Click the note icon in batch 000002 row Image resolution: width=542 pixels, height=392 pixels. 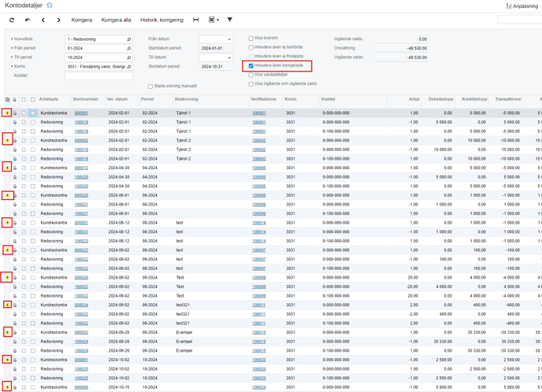(24, 141)
